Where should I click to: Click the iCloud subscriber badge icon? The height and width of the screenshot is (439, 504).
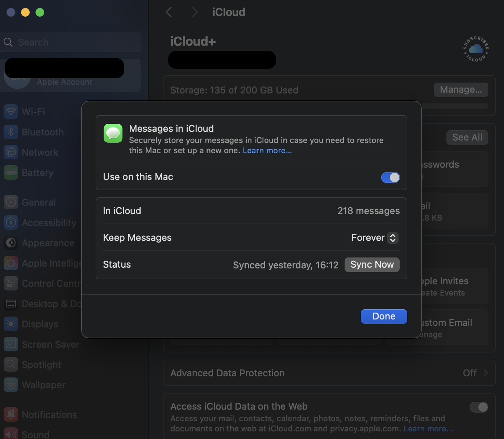[x=476, y=49]
